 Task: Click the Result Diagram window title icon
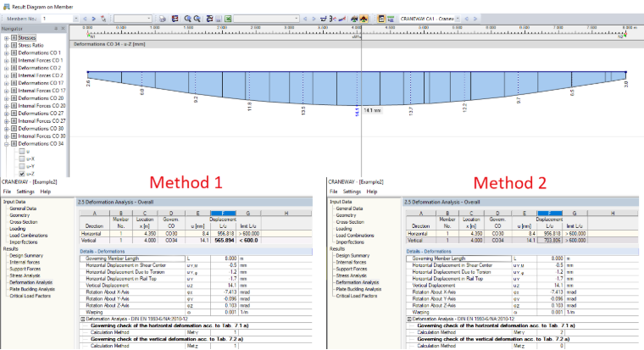coord(6,7)
